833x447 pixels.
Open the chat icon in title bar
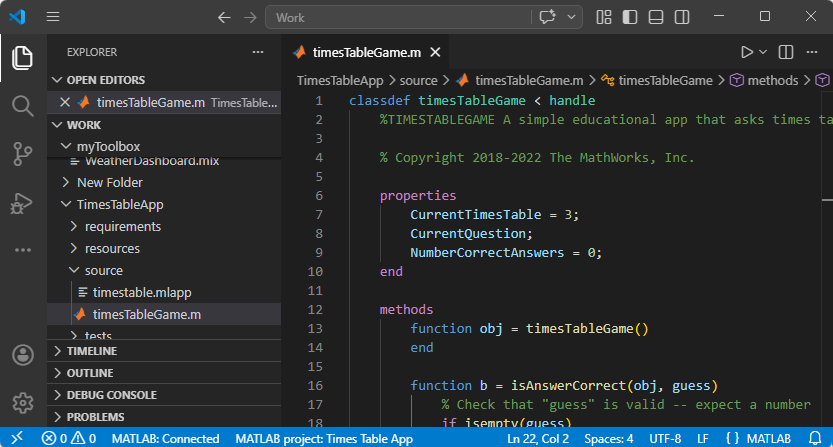point(547,17)
